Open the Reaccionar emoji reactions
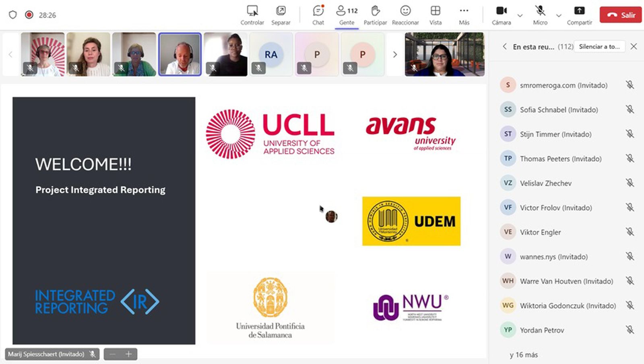 click(405, 11)
